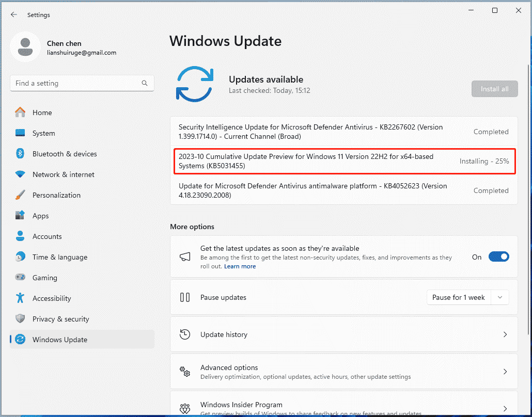Open the Advanced options chevron
Viewport: 532px width, 417px height.
[x=505, y=372]
